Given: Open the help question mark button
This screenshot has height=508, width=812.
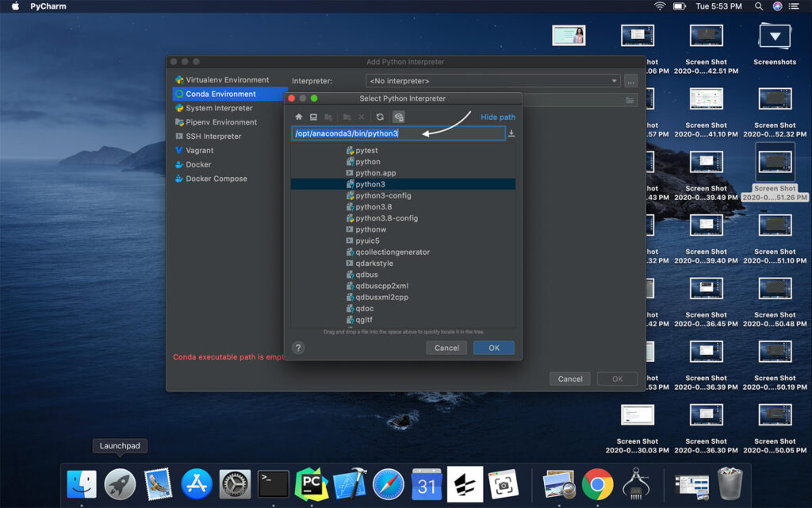Looking at the screenshot, I should pos(298,348).
